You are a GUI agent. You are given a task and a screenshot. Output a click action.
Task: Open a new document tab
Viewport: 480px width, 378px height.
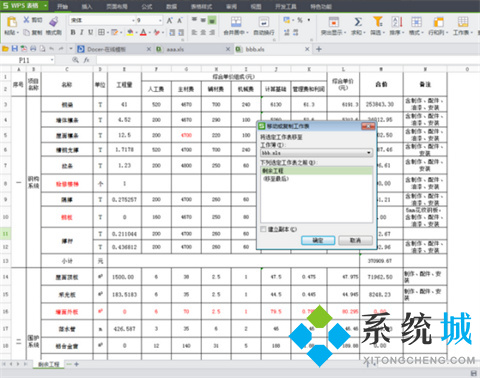319,49
